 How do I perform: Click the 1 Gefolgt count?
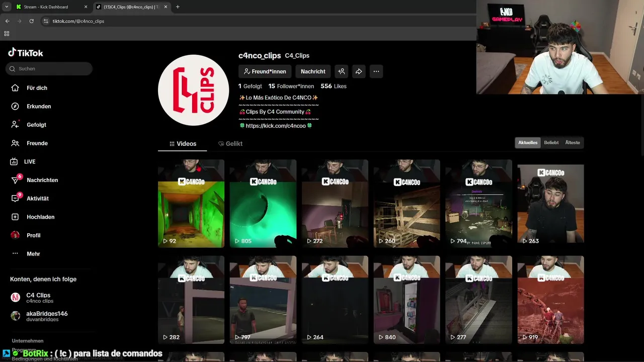[250, 86]
